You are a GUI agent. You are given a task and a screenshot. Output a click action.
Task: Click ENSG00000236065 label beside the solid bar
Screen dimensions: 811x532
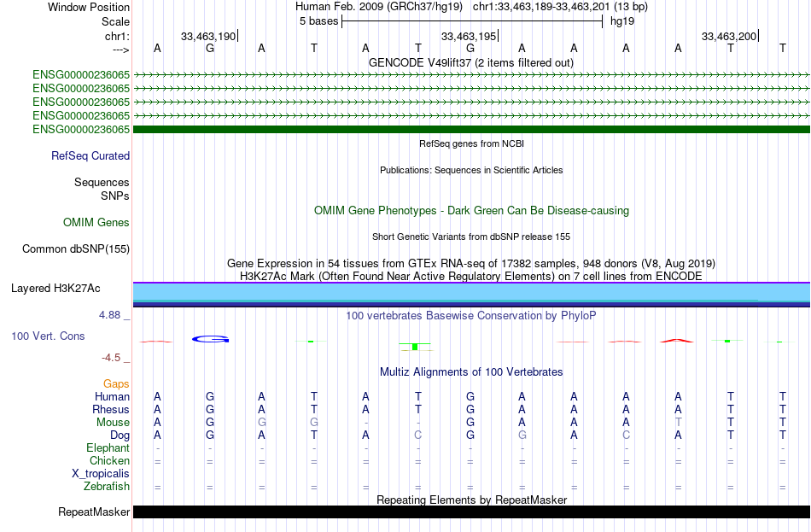pyautogui.click(x=81, y=130)
